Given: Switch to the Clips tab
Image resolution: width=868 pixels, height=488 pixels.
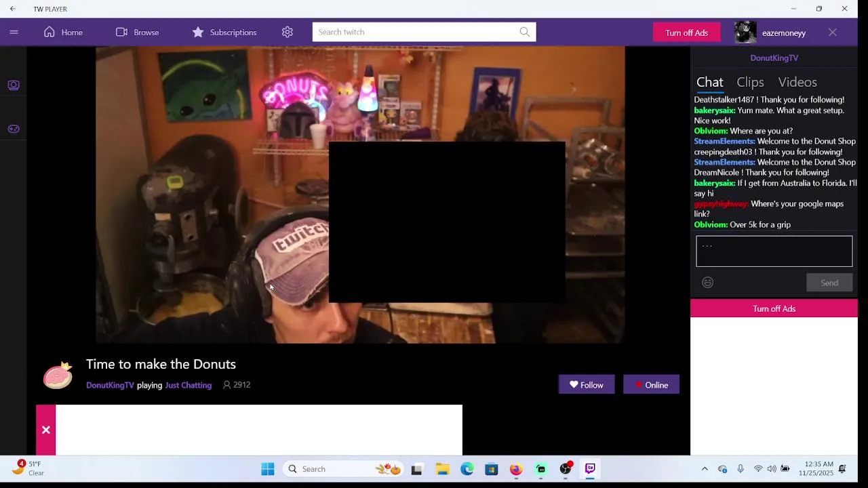Looking at the screenshot, I should point(750,82).
